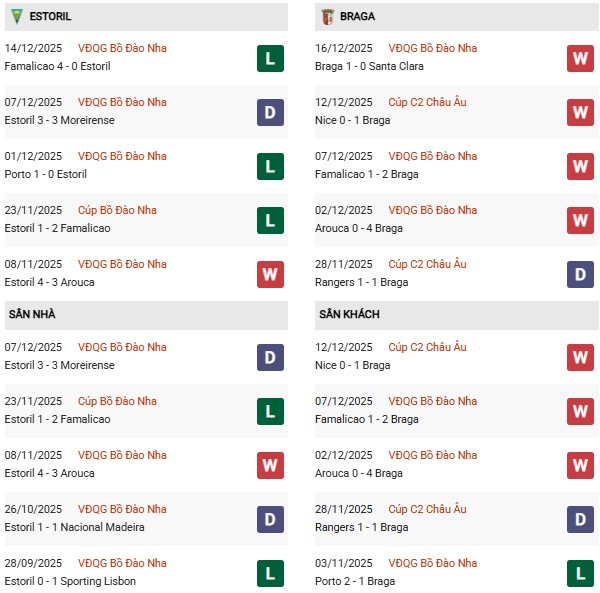Select the Braga 1 - 0 Santa Clara result

(371, 66)
